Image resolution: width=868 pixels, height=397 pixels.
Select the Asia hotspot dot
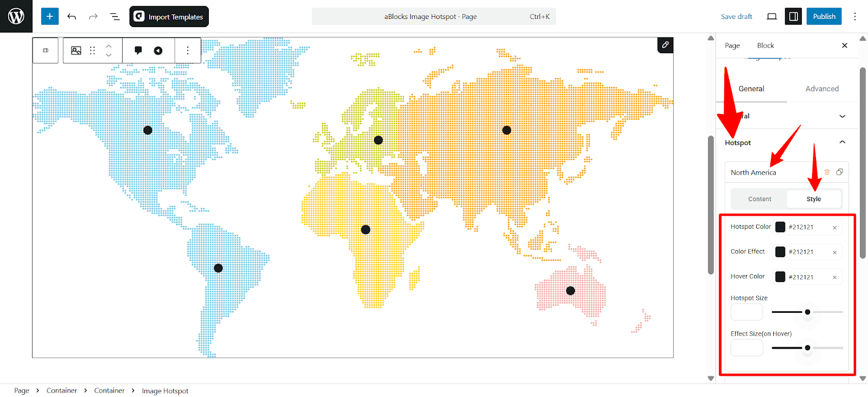pyautogui.click(x=507, y=130)
